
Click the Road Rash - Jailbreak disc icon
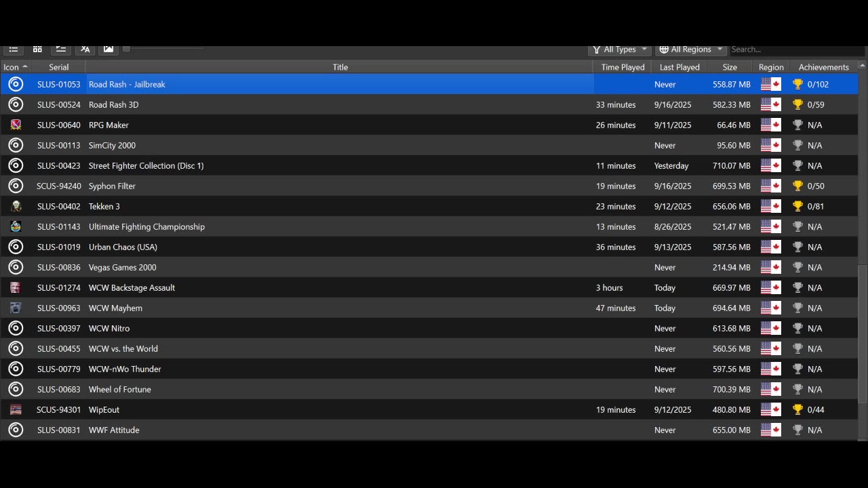pyautogui.click(x=16, y=84)
